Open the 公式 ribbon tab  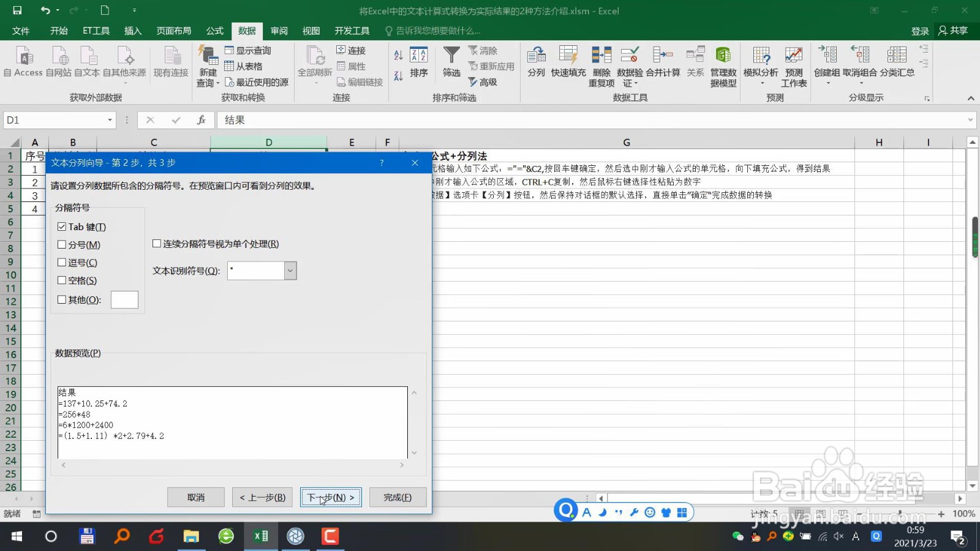point(214,31)
